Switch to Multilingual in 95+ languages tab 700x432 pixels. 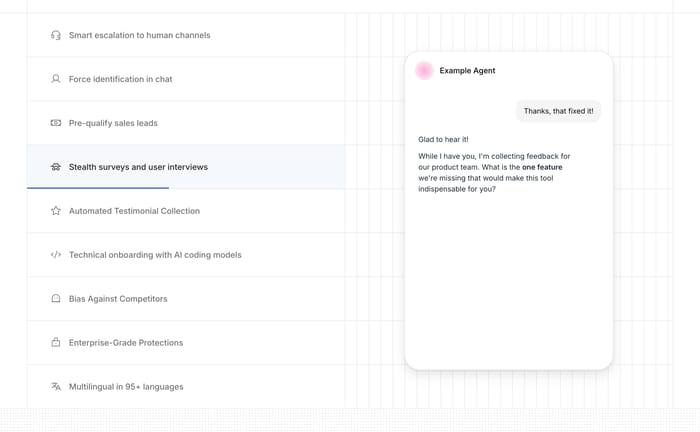(186, 386)
